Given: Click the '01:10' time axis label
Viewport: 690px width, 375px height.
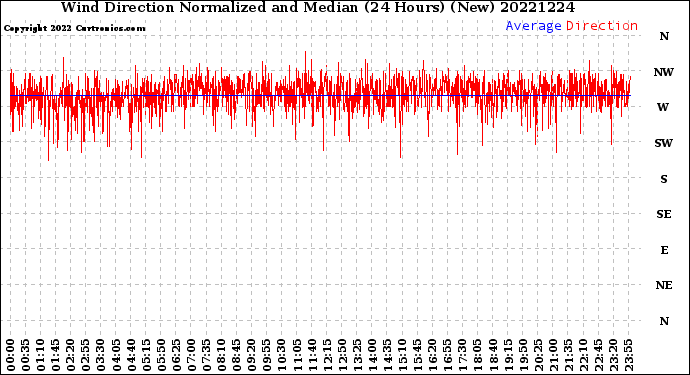Looking at the screenshot, I should (41, 356).
